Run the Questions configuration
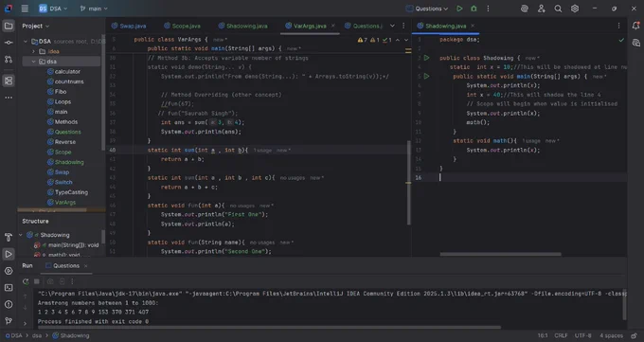The image size is (644, 342). 459,9
